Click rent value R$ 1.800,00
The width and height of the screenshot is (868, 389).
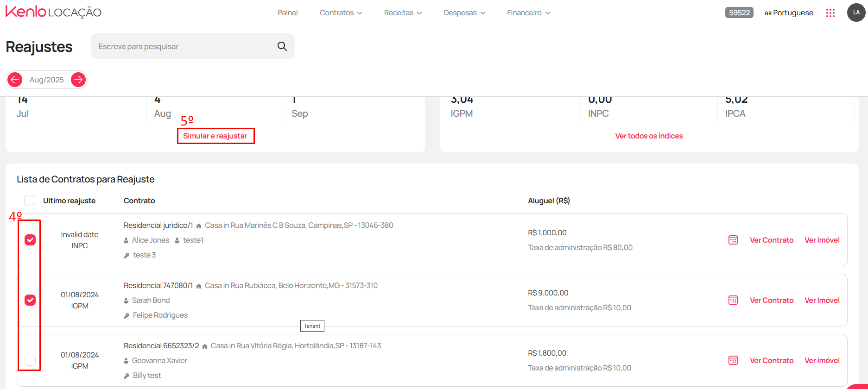[547, 353]
